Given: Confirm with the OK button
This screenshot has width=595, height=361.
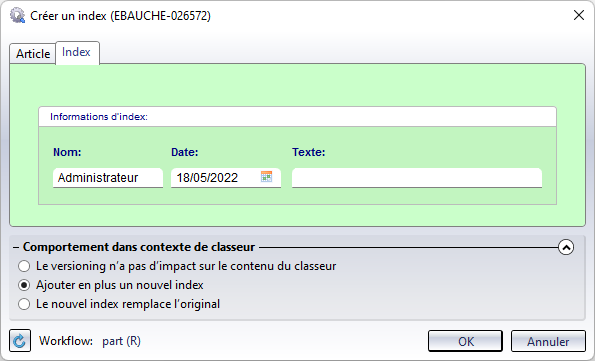Looking at the screenshot, I should click(465, 341).
